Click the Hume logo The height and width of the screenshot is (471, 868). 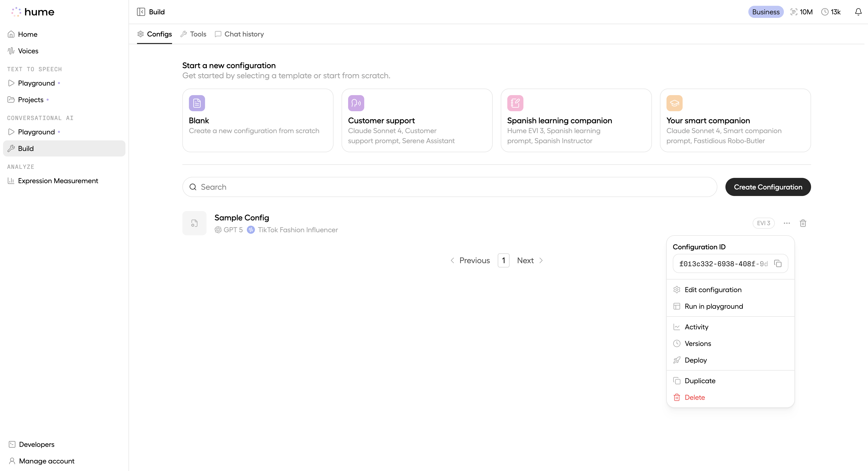(33, 12)
